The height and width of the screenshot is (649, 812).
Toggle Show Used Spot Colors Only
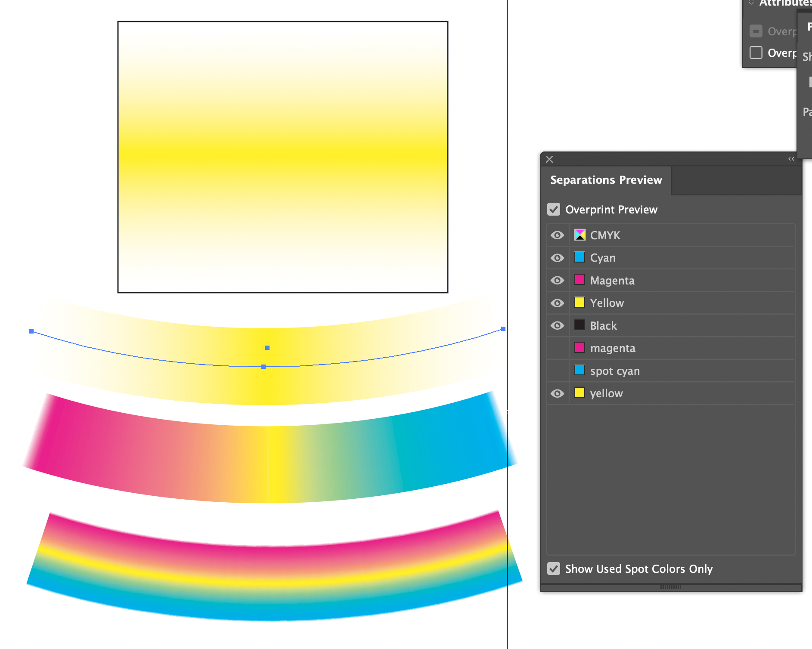(x=554, y=569)
